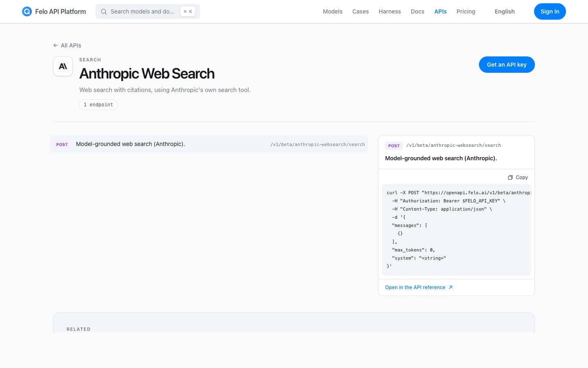Click the POST badge in endpoint row
The width and height of the screenshot is (588, 368).
point(62,144)
